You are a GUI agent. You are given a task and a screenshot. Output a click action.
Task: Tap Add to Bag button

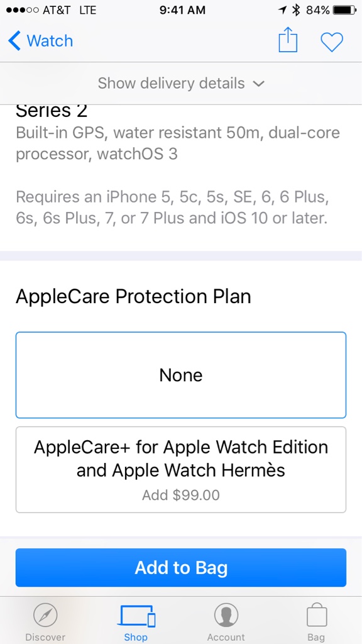coord(181,568)
